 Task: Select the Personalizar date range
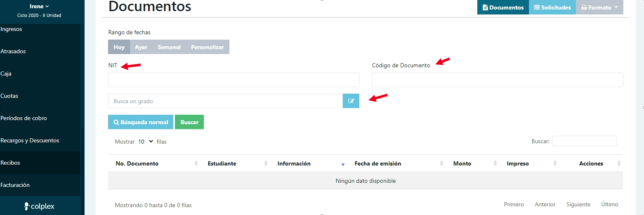coord(208,47)
